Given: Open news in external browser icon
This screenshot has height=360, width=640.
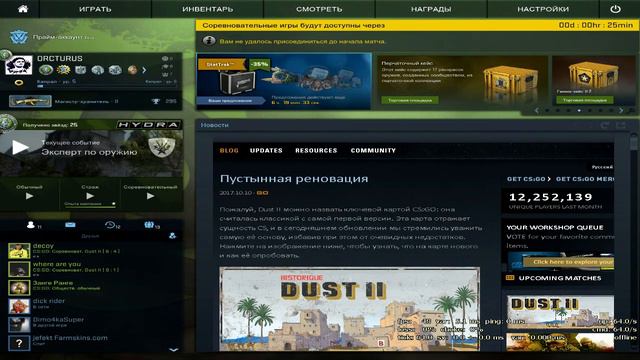Looking at the screenshot, I should pos(621,125).
